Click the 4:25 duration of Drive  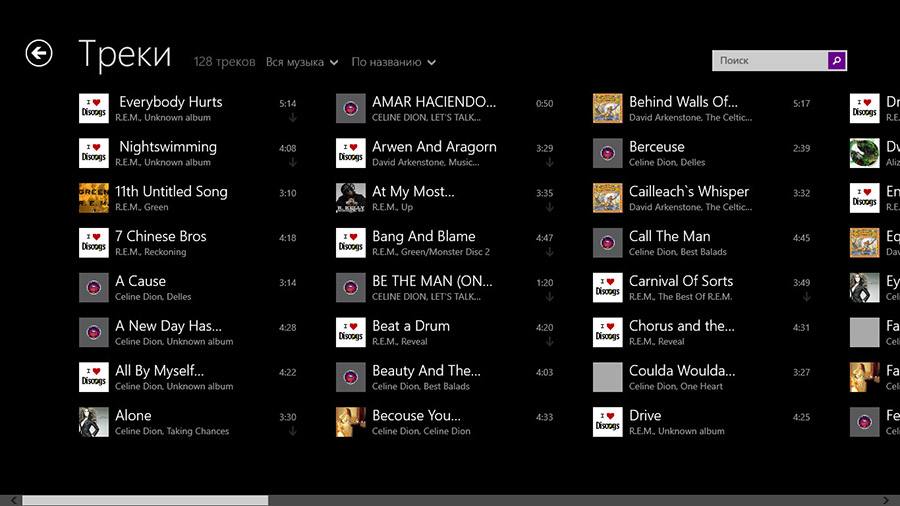pos(801,417)
